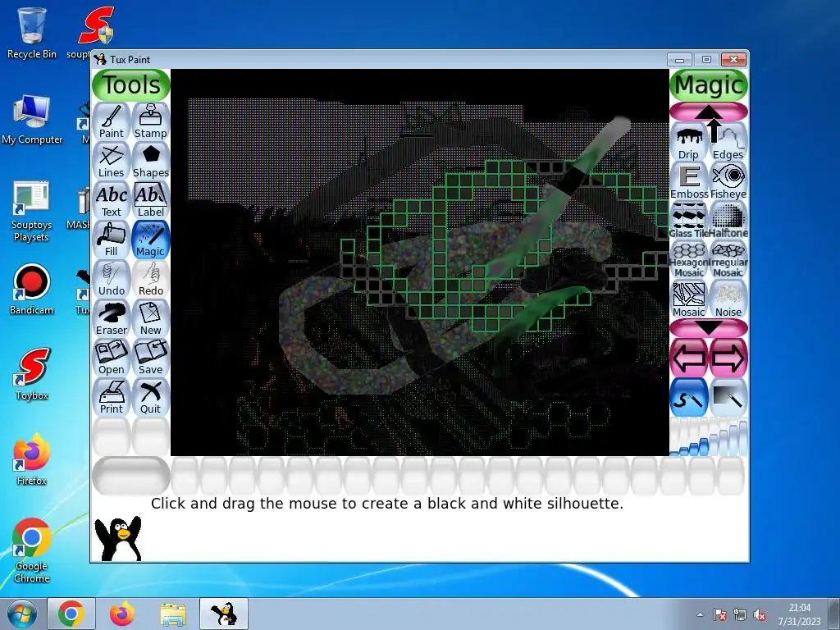Click the Tux penguin mascot

point(118,538)
